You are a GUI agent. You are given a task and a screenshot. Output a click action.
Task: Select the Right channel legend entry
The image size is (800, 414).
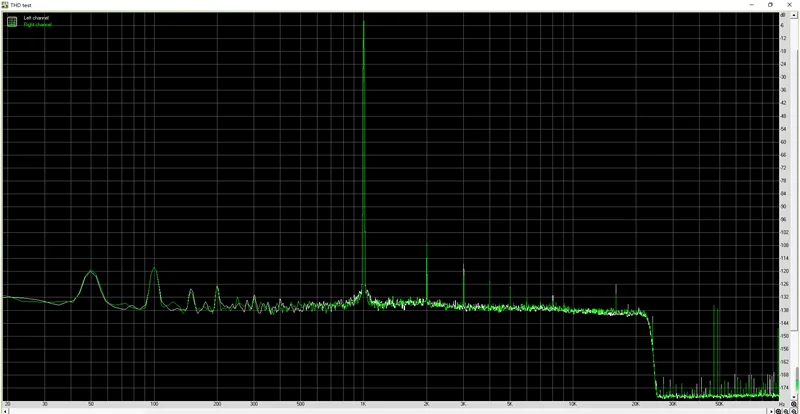pyautogui.click(x=37, y=24)
